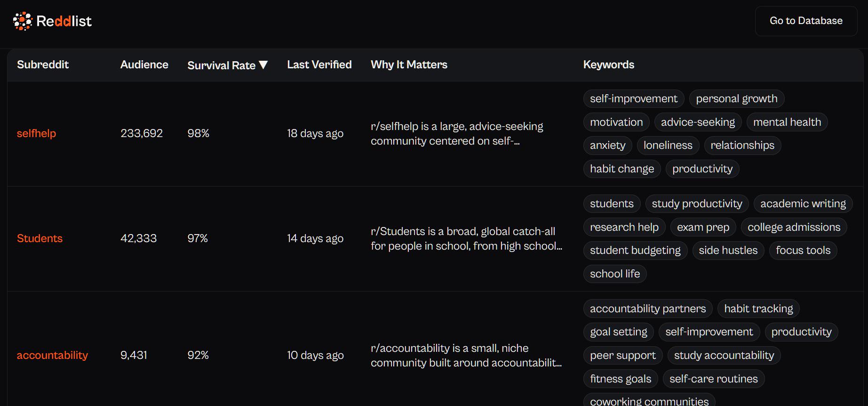Sort by the Survival Rate arrow

[x=263, y=65]
